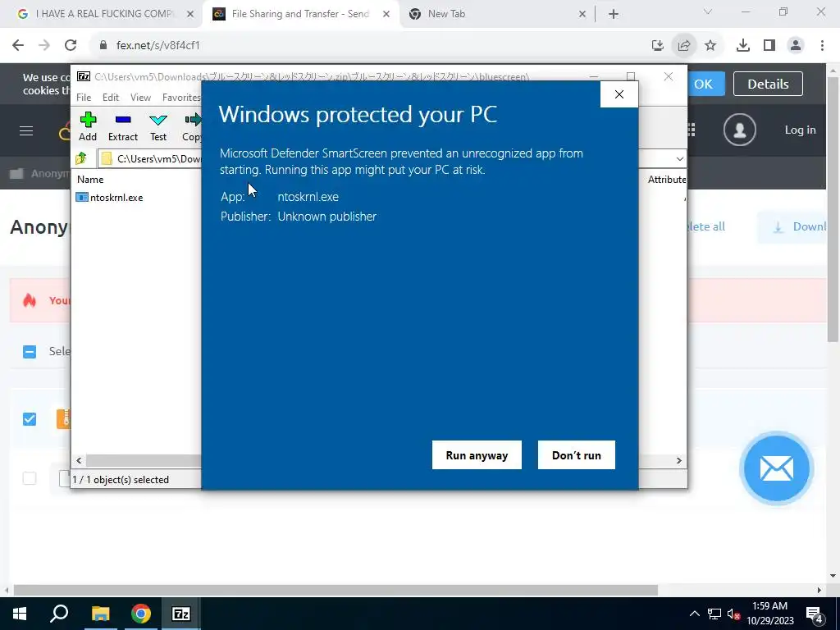This screenshot has height=630, width=840.
Task: Click Log in on fex.net
Action: [800, 130]
